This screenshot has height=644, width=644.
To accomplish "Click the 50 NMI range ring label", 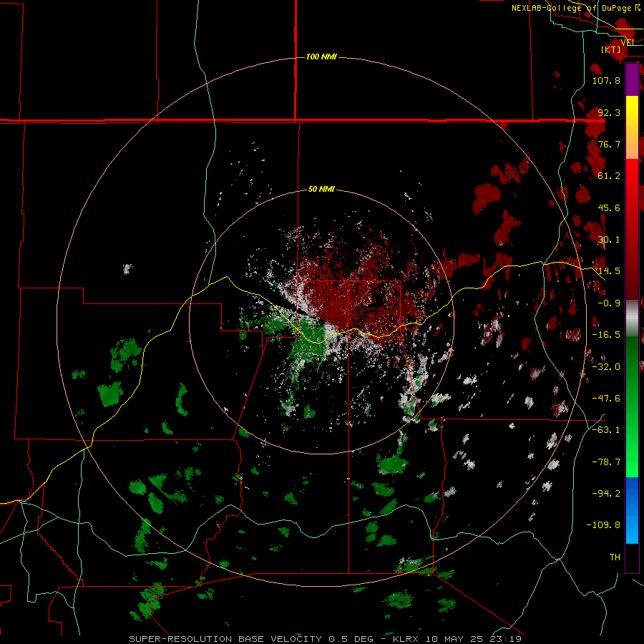I will coord(321,190).
